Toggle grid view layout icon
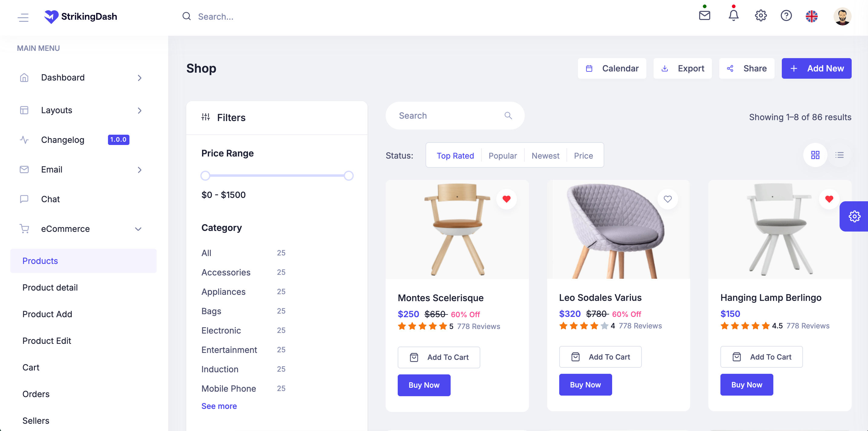This screenshot has width=868, height=431. (815, 155)
